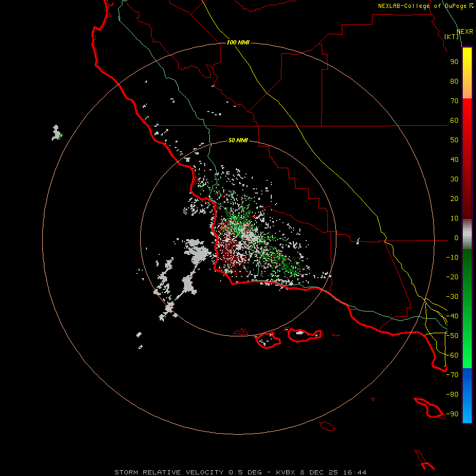The width and height of the screenshot is (476, 476).
Task: Click the KVBX station identifier in caption
Action: 286,472
